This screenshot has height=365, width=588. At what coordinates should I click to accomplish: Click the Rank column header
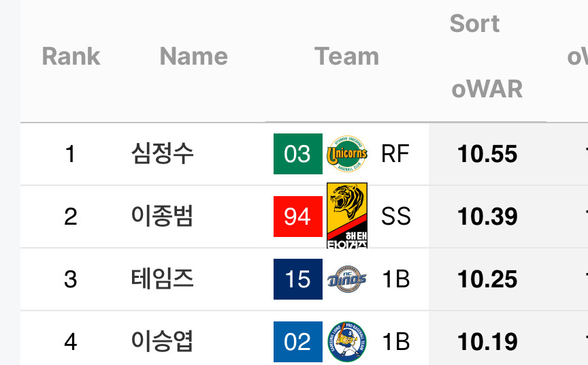click(71, 57)
